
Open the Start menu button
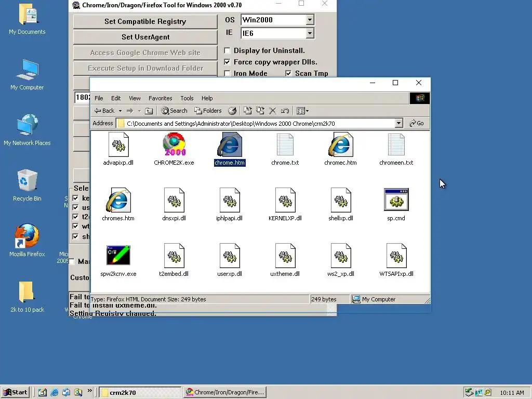tap(15, 392)
